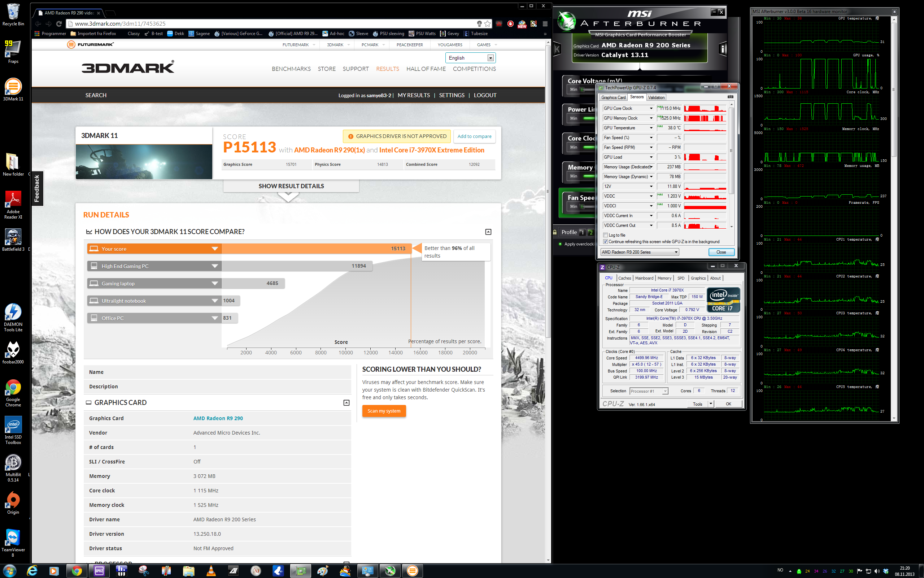
Task: Collapse the GRAPHICS CARD section
Action: point(346,402)
